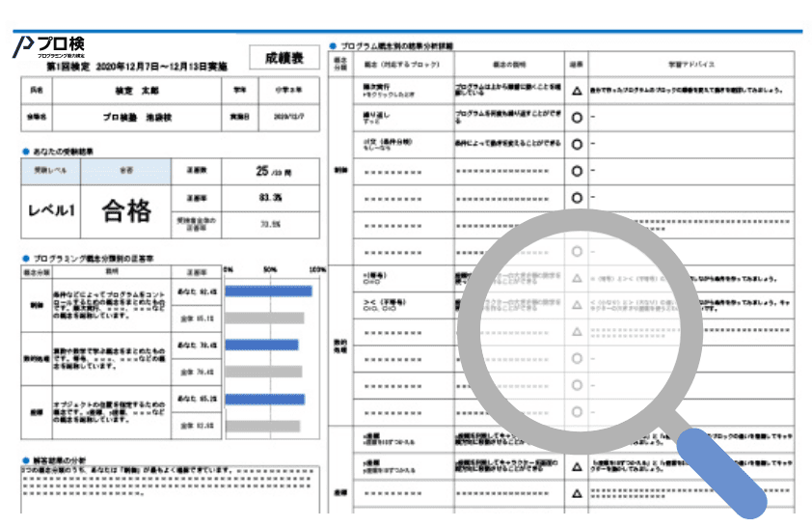The width and height of the screenshot is (812, 527).
Task: Select the レベル1 cell
Action: pyautogui.click(x=50, y=211)
